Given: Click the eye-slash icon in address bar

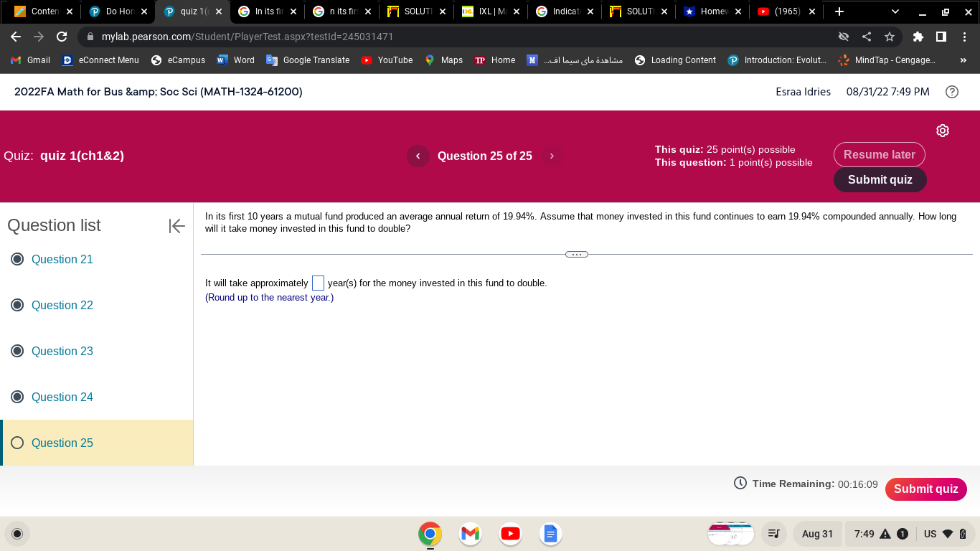Looking at the screenshot, I should (x=844, y=37).
